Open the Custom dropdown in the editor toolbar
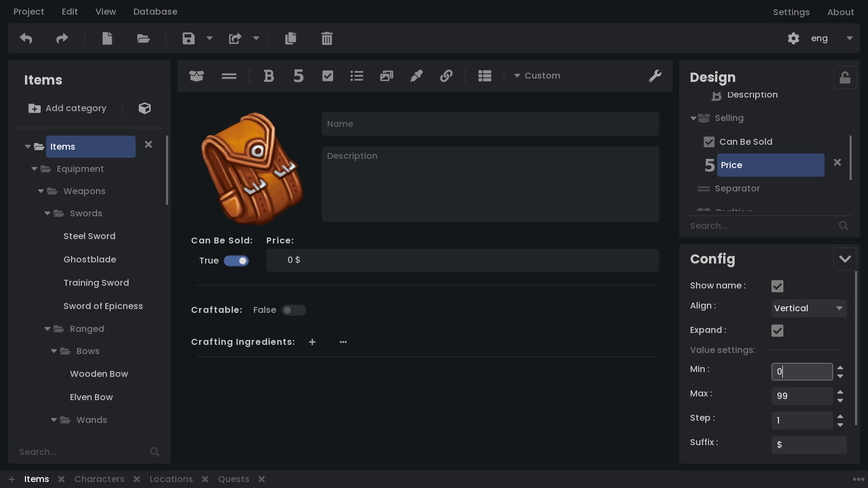 [537, 76]
